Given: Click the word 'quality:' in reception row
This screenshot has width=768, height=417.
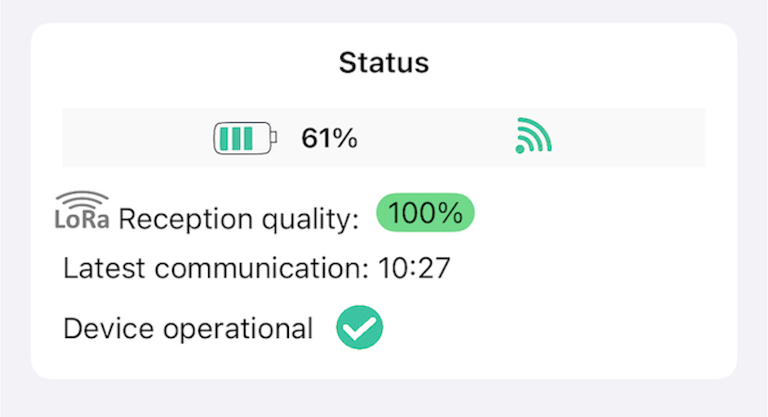Looking at the screenshot, I should pyautogui.click(x=310, y=220).
